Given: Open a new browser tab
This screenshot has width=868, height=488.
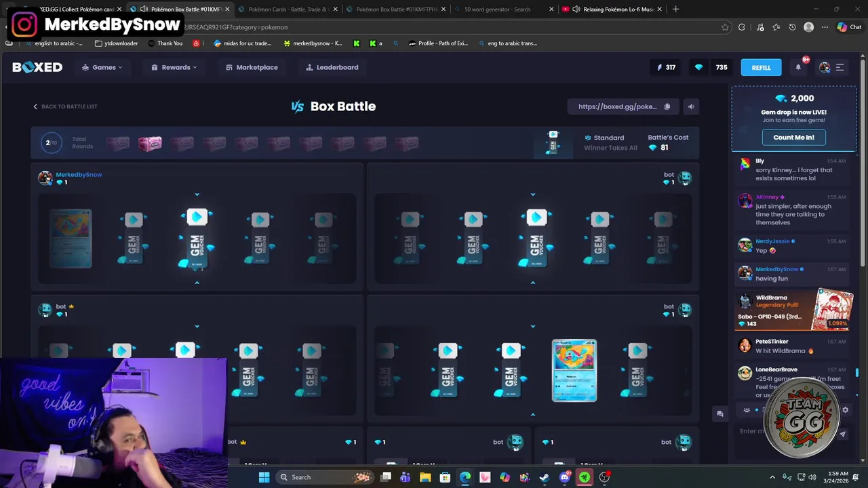Looking at the screenshot, I should point(676,9).
